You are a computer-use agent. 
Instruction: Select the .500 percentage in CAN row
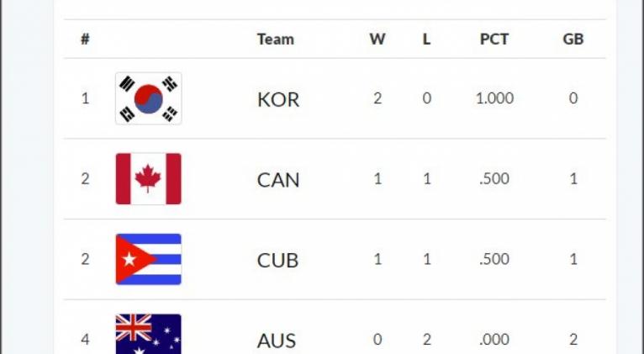(x=494, y=179)
